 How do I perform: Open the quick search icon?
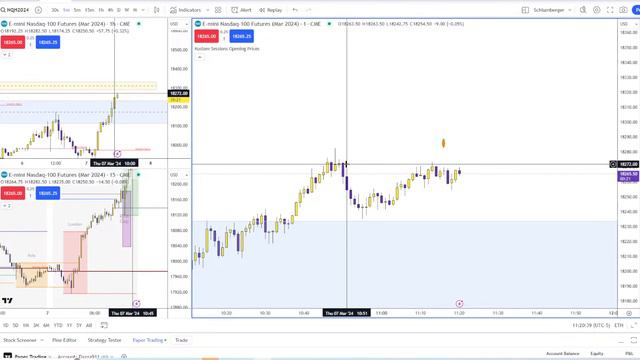click(x=583, y=10)
